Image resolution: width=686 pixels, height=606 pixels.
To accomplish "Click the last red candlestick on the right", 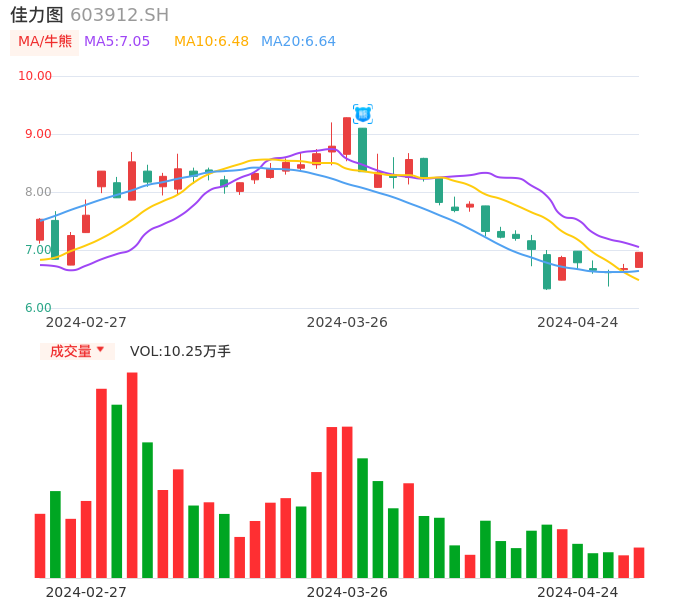I will tap(639, 260).
